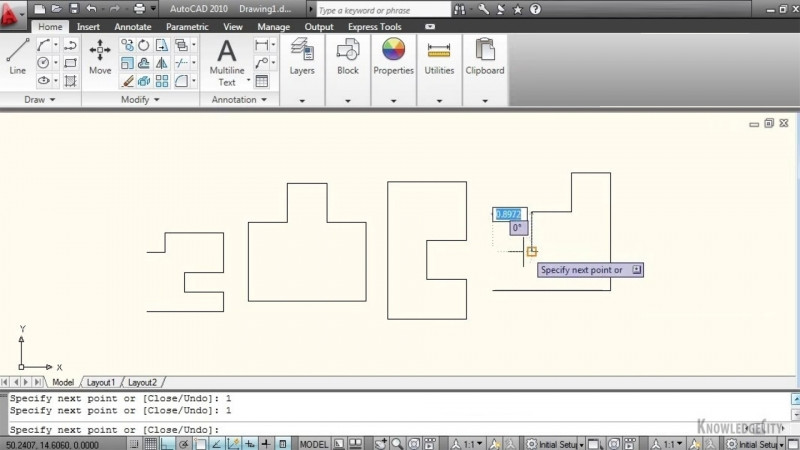The width and height of the screenshot is (800, 450).
Task: Click the Array tool
Action: click(x=161, y=81)
